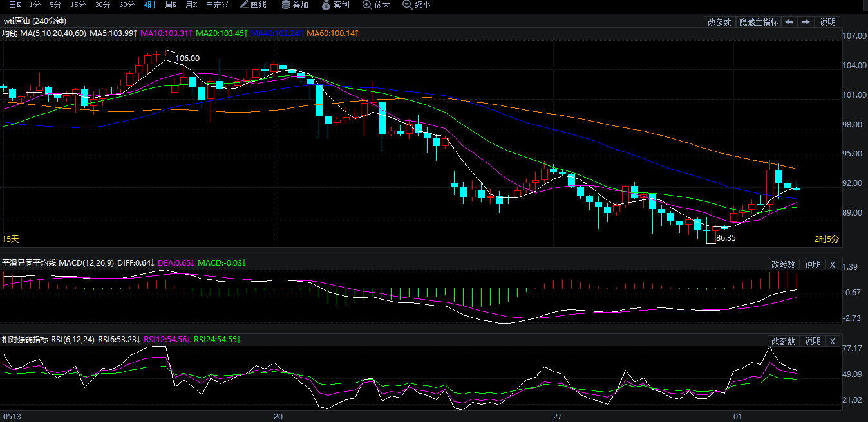
Task: Open the 叠加 overlay tool
Action: [295, 5]
